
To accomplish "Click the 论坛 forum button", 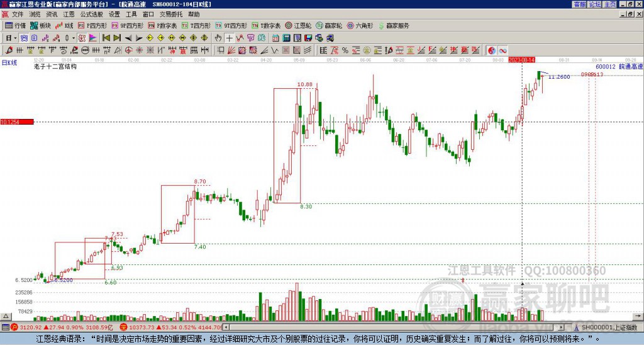I will [595, 4].
